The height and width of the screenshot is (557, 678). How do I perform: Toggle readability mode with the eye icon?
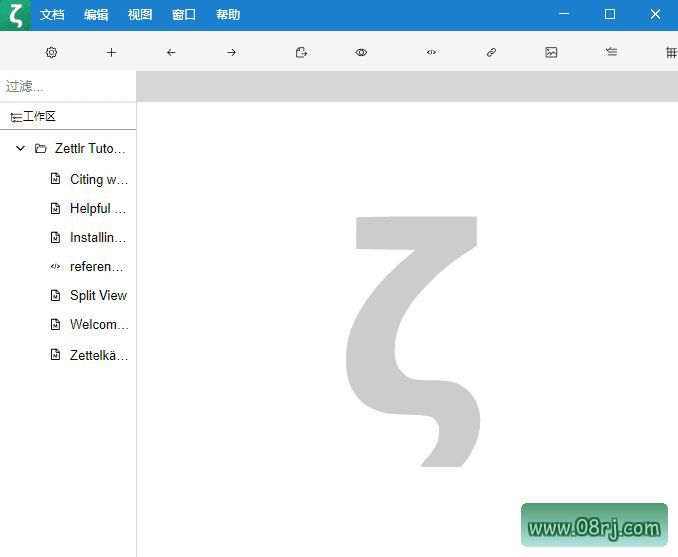[361, 52]
